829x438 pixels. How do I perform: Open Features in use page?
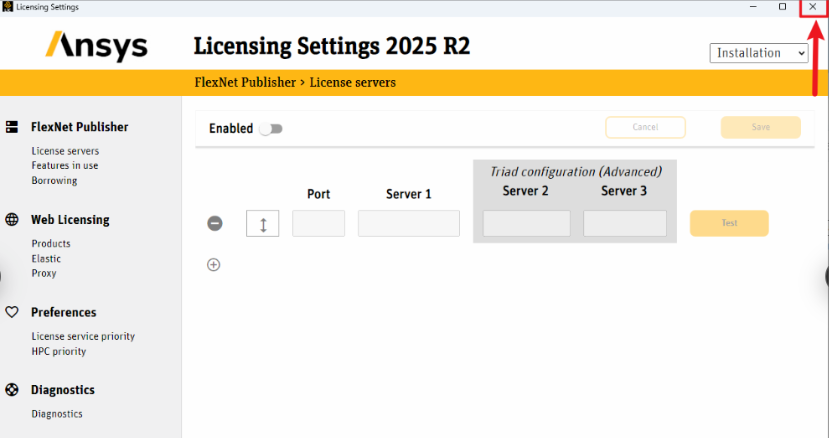65,166
